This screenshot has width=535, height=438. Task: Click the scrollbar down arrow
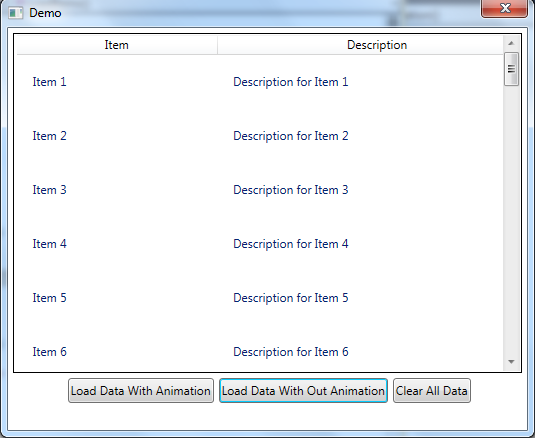pyautogui.click(x=511, y=362)
